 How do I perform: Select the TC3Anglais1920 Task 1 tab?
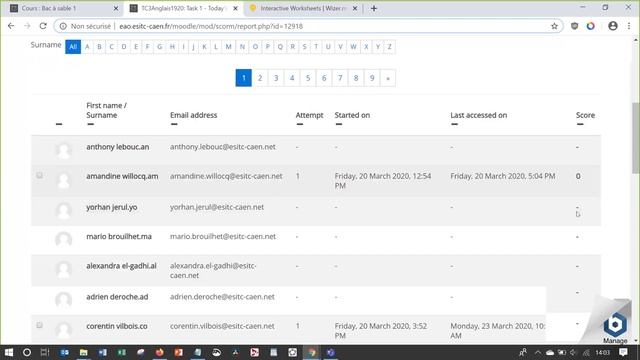click(184, 8)
